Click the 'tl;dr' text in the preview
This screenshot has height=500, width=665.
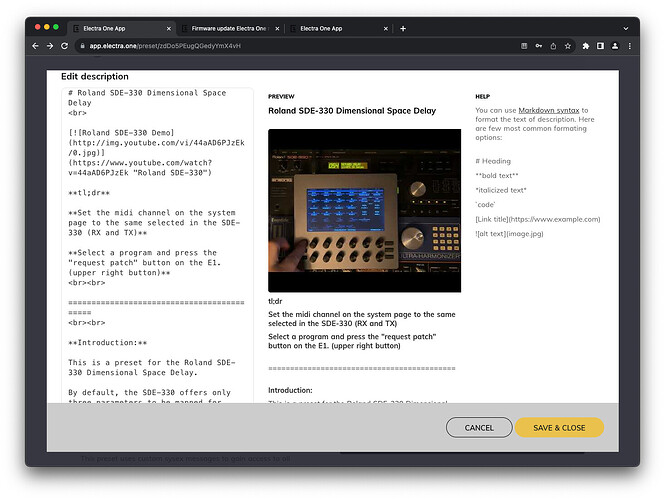pos(275,301)
